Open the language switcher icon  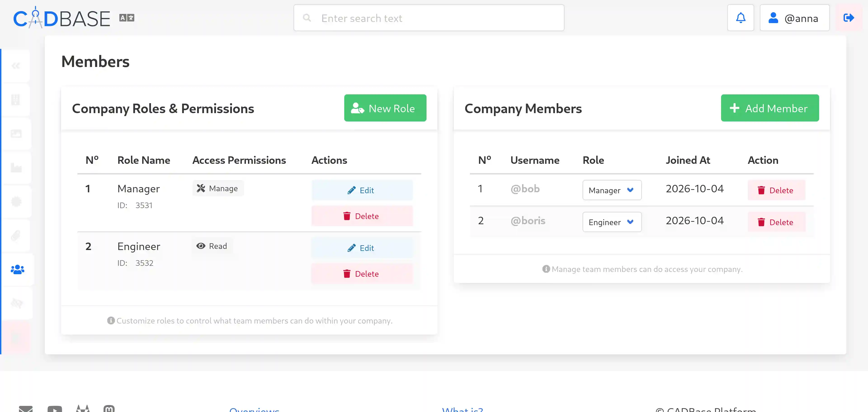(x=127, y=18)
